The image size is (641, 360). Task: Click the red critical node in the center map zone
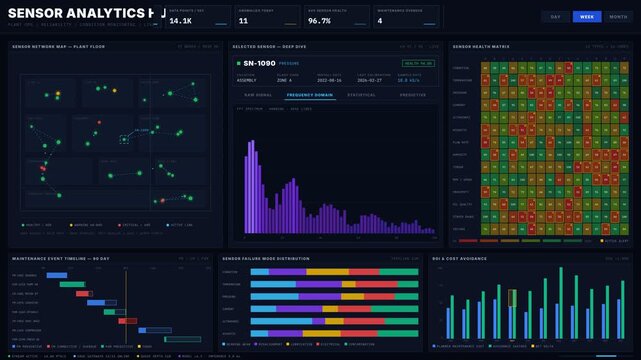pos(99,122)
